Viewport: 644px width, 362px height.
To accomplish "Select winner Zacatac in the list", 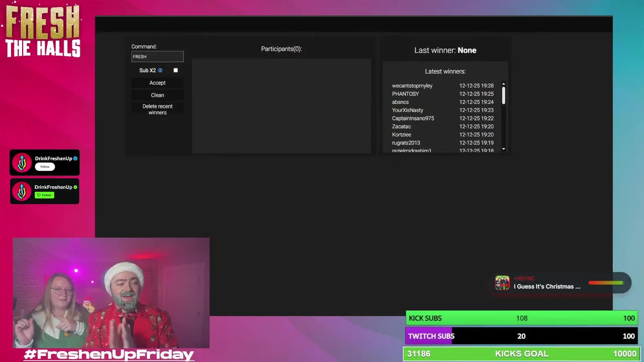I will tap(401, 127).
